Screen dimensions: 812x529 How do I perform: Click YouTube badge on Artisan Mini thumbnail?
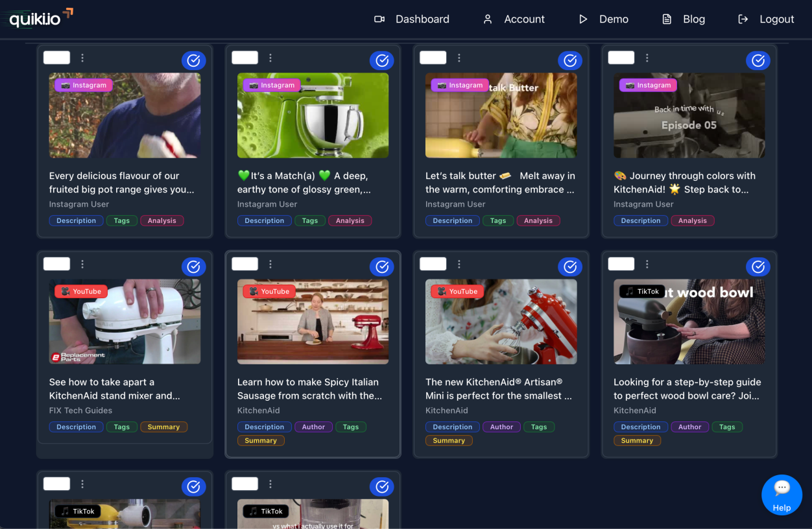tap(457, 291)
